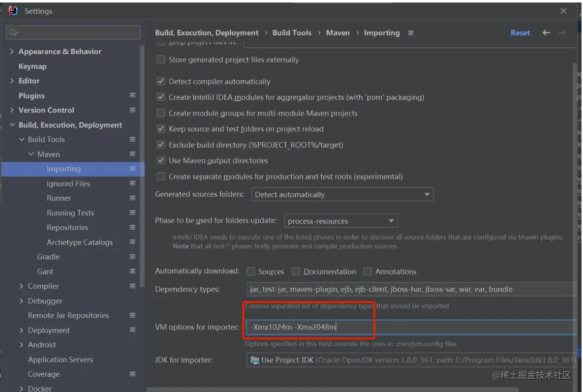The image size is (583, 392).
Task: Open Running Tests settings page
Action: [x=70, y=213]
